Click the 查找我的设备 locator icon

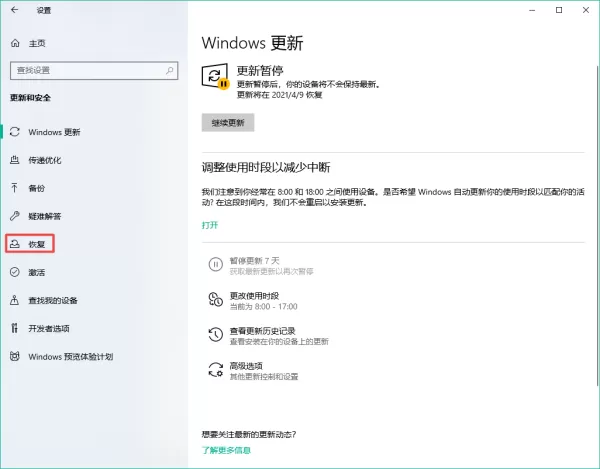click(x=15, y=300)
